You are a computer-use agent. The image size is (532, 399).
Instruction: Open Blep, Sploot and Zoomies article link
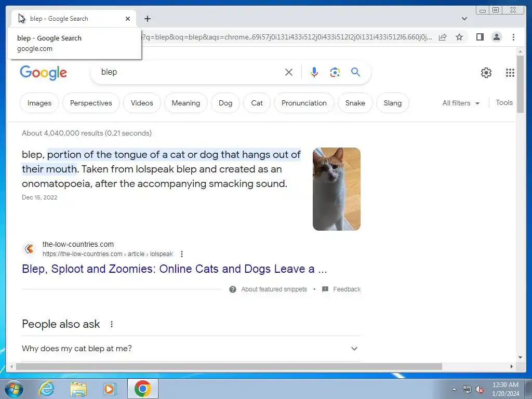pos(175,269)
